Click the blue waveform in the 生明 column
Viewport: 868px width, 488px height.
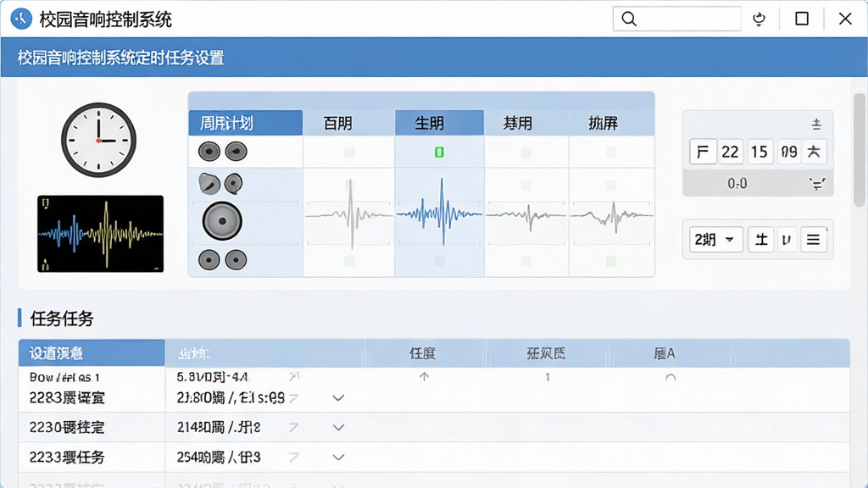tap(440, 213)
